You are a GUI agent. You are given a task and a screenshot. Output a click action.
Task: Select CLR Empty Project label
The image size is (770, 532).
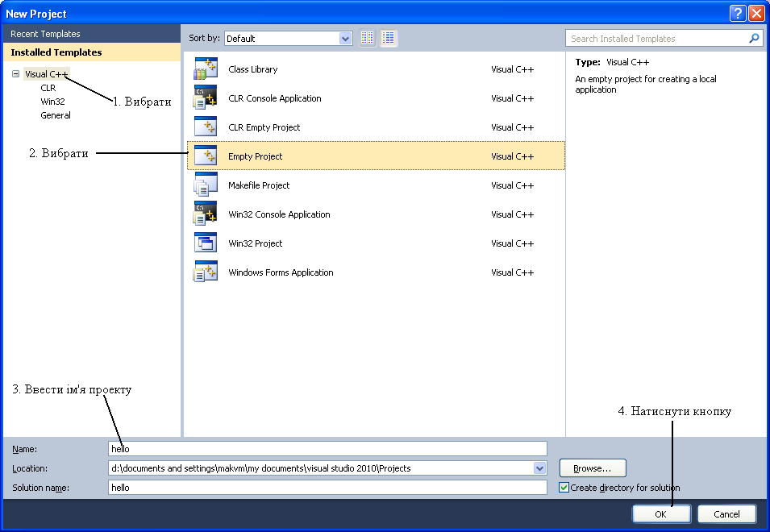tap(264, 127)
